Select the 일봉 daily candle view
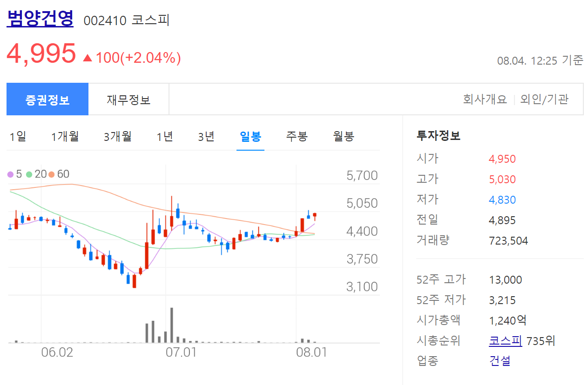Screen dimensions: 588x385 point(250,137)
